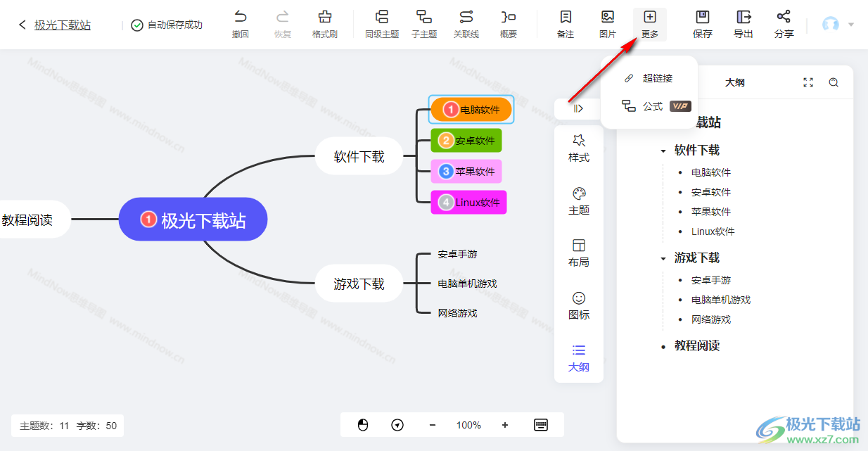Select 教程阅读 in the outline

[x=697, y=345]
